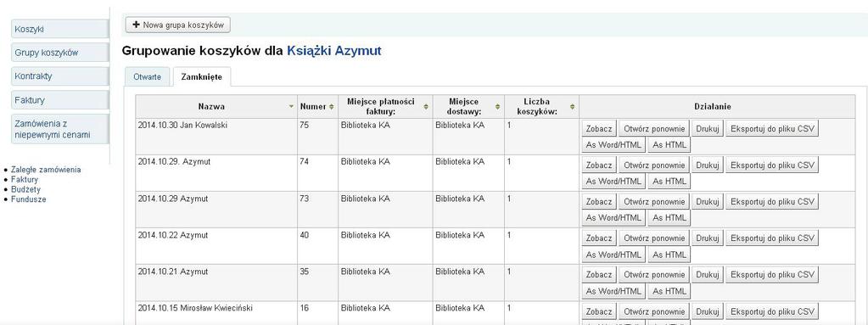Open the Budżety link
Viewport: 868px width, 325px height.
[x=25, y=189]
